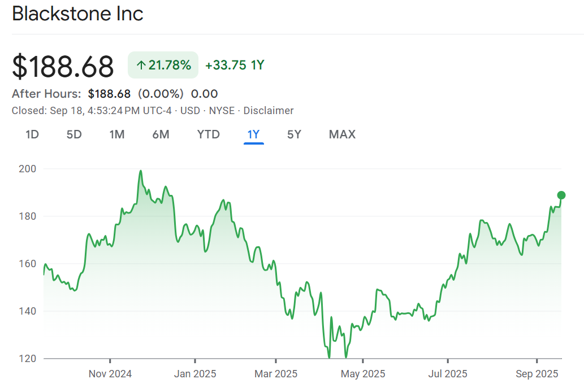Click the Blackstone Inc title
584x392 pixels.
tap(77, 14)
